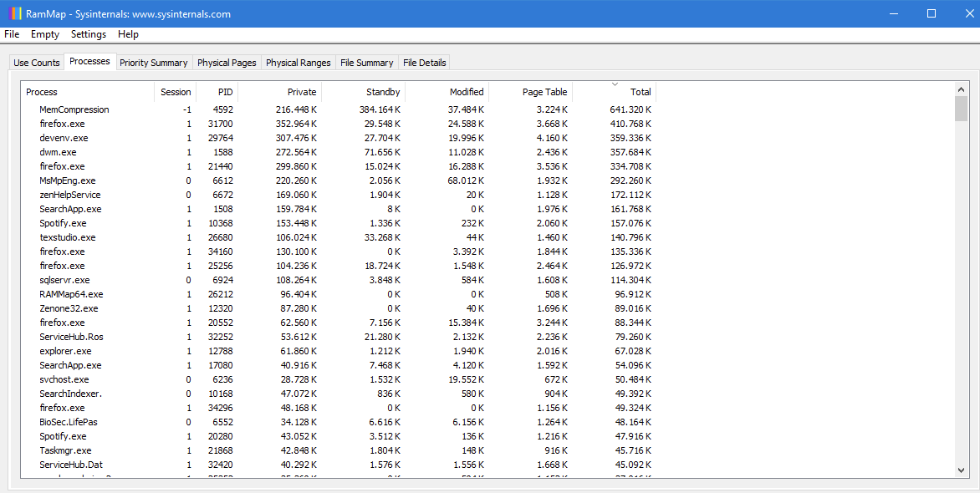
Task: Select the MemCompression process row
Action: (x=338, y=109)
